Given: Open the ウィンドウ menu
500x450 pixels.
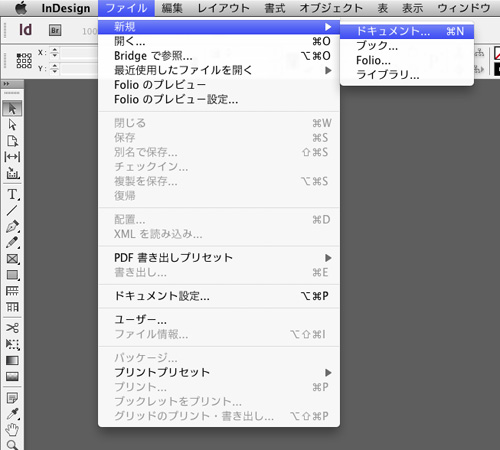Looking at the screenshot, I should (463, 8).
